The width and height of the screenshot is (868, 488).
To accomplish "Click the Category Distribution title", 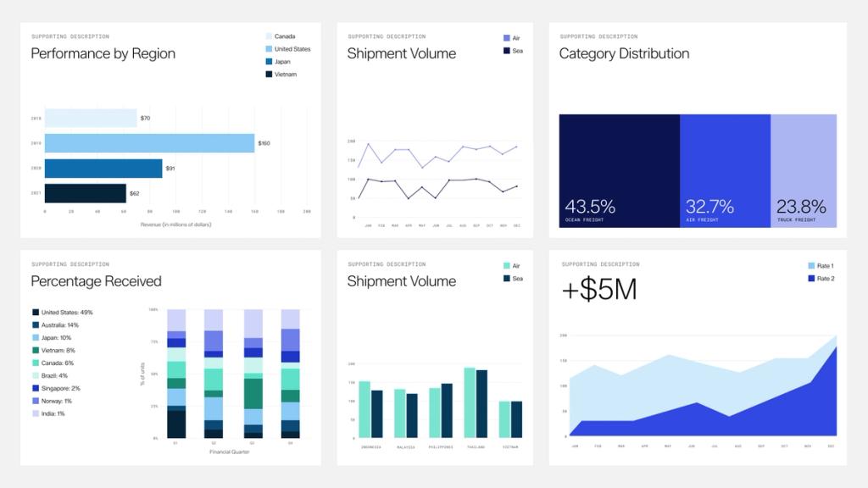I will pyautogui.click(x=624, y=53).
